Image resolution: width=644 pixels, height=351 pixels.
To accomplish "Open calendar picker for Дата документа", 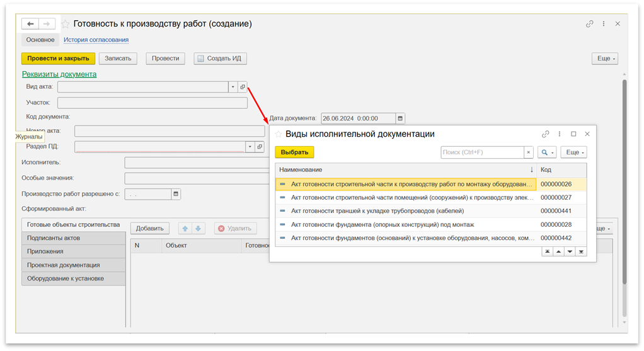I will 400,118.
